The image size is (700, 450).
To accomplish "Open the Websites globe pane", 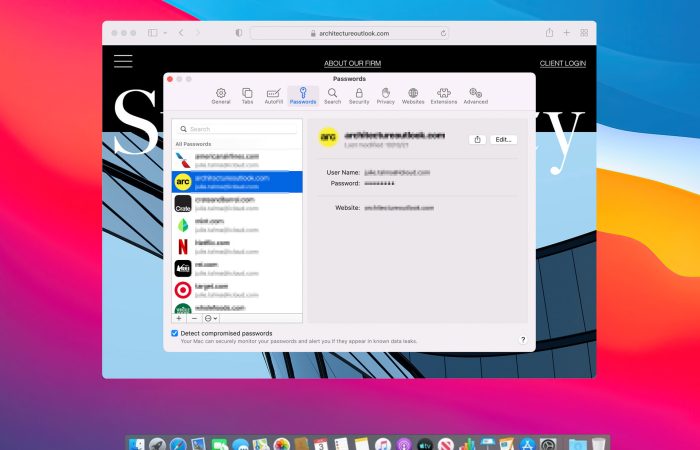I will [x=413, y=96].
